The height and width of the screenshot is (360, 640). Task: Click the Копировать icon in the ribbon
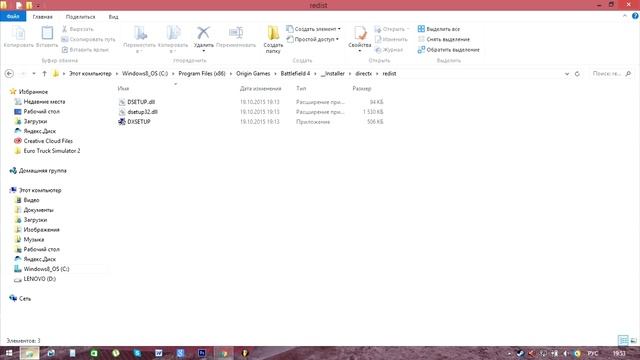[x=19, y=33]
